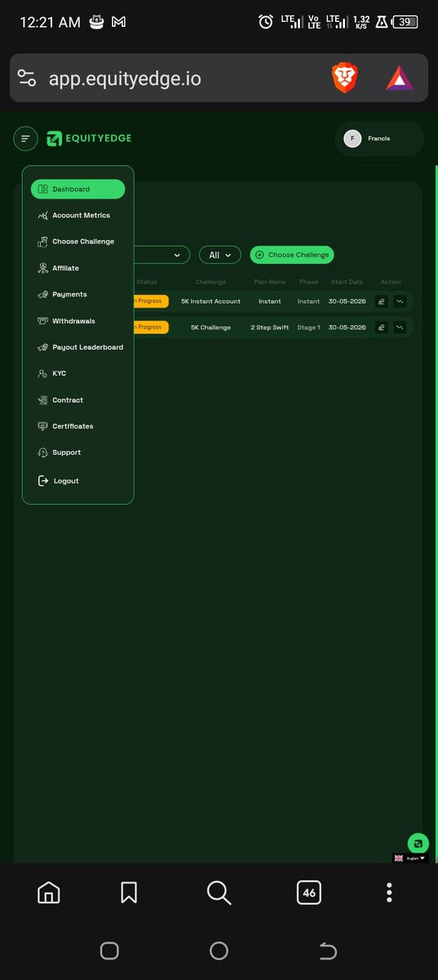
Task: Open the English language selector
Action: (410, 858)
